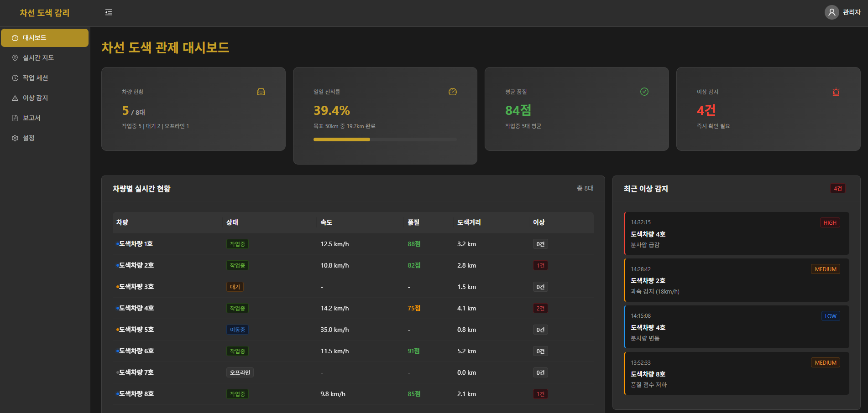Click the daily progress bar
This screenshot has height=413, width=868.
click(x=385, y=139)
